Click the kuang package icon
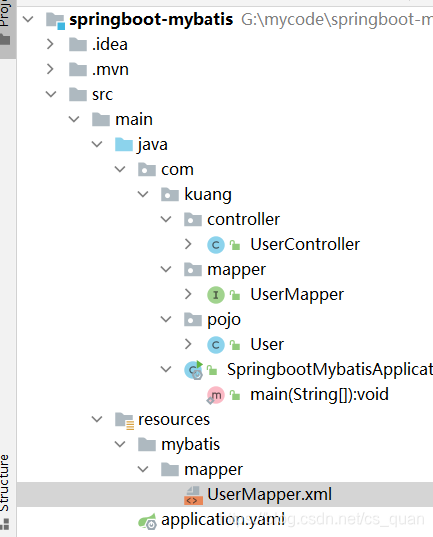 [170, 195]
